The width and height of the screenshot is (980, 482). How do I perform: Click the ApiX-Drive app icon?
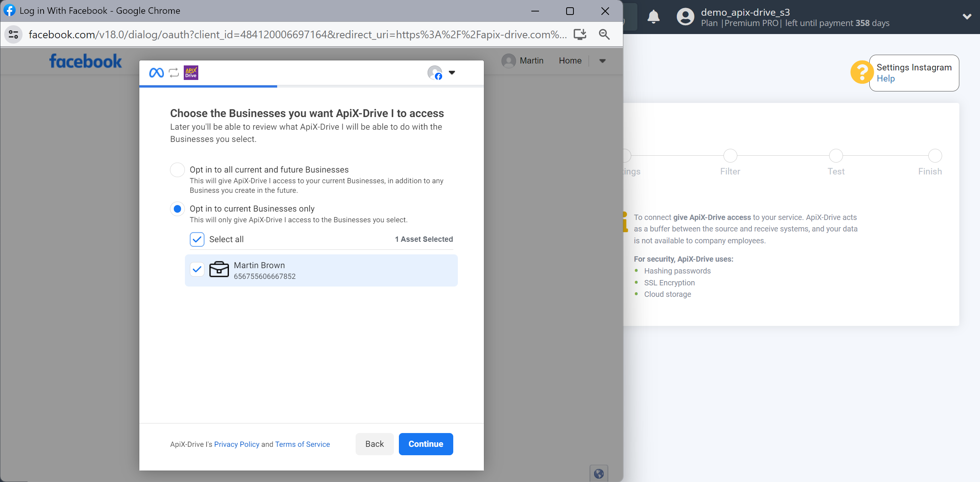[191, 73]
